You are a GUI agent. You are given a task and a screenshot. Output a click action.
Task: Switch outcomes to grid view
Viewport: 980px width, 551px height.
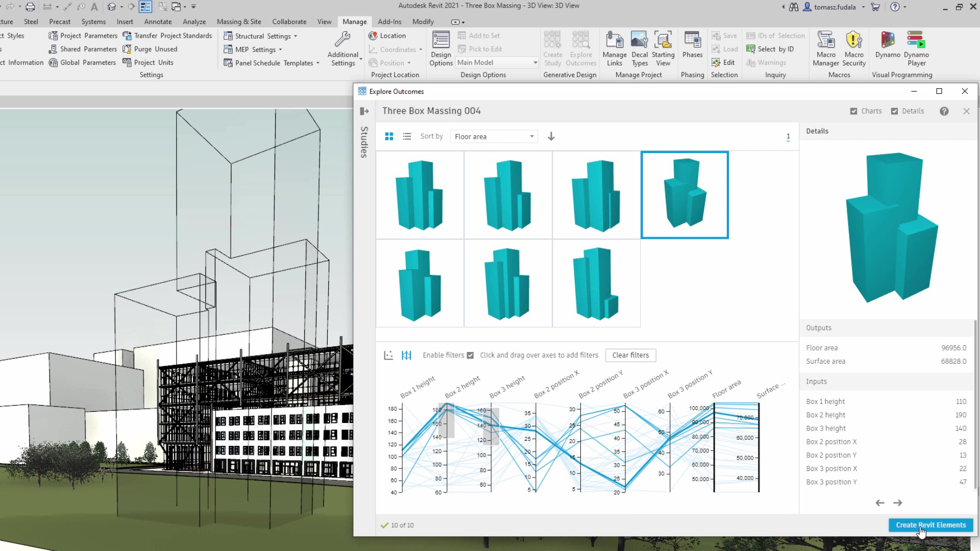[x=389, y=136]
